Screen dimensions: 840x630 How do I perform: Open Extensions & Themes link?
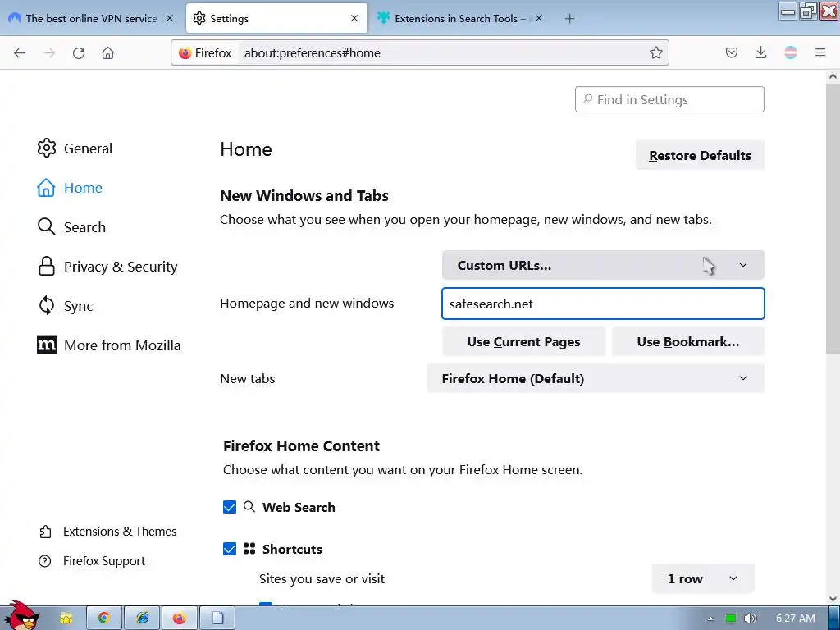(x=107, y=532)
